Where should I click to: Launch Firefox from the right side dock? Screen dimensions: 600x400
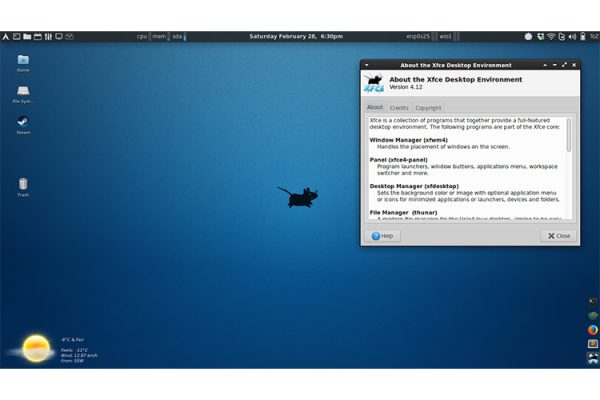(x=592, y=330)
